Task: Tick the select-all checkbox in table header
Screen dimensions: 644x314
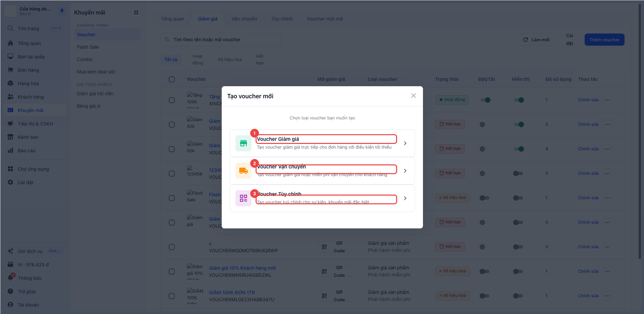Action: [172, 79]
